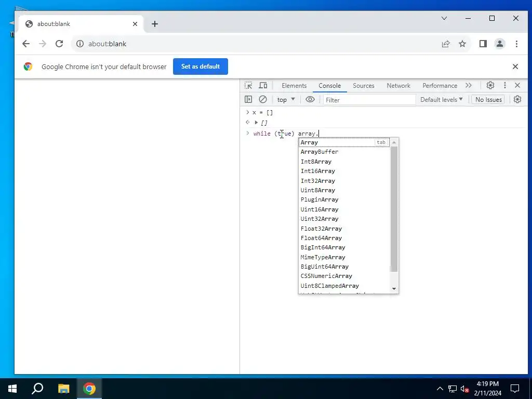Viewport: 532px width, 399px height.
Task: Select Int8Array suggestion
Action: [x=344, y=162]
